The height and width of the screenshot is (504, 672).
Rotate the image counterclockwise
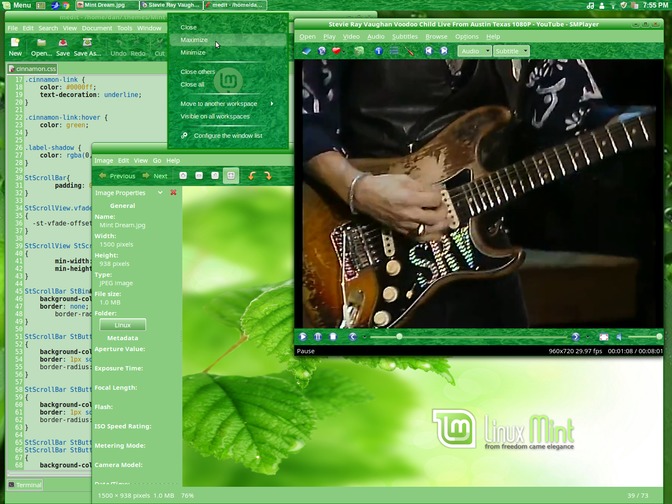[252, 176]
